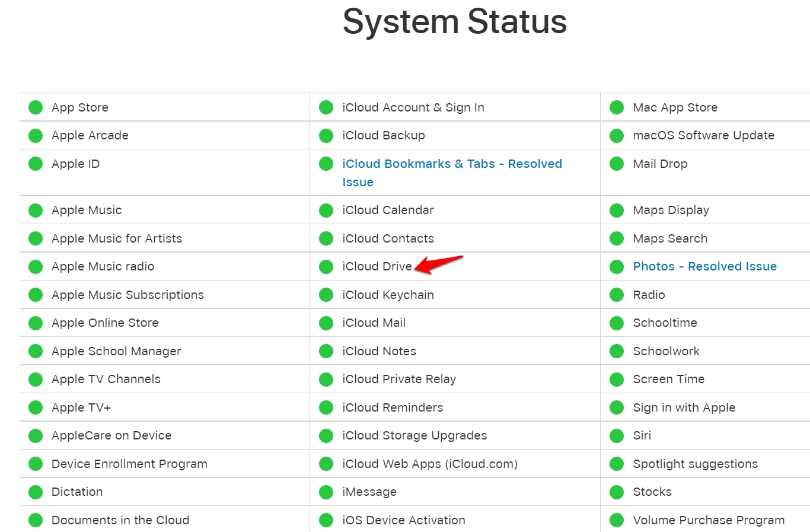Select the 'iCloud Reminders' label

[393, 407]
